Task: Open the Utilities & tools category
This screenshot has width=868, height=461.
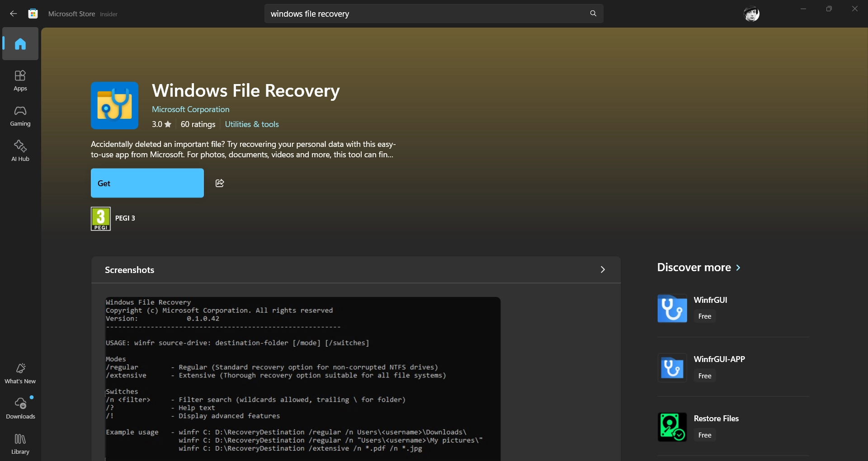Action: [x=251, y=124]
